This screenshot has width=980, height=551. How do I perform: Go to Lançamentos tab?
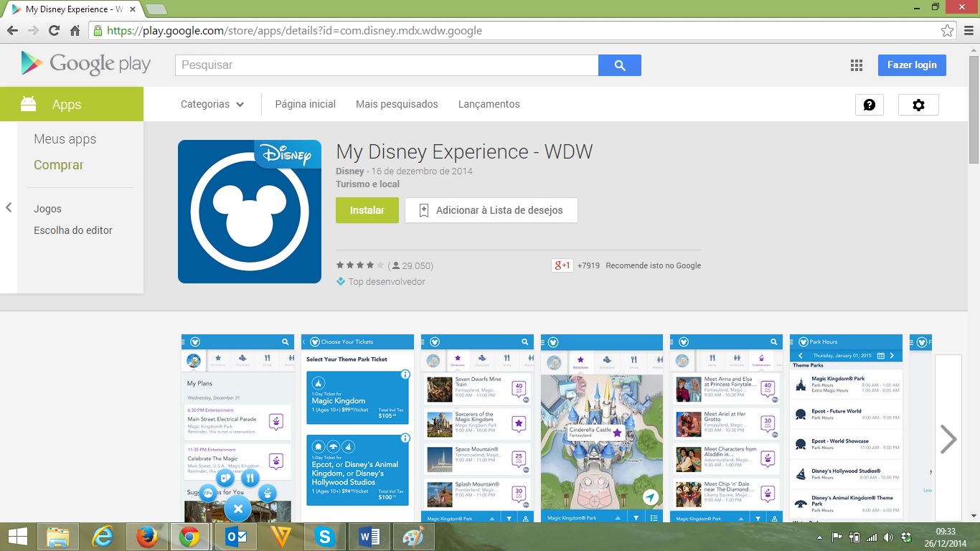489,105
